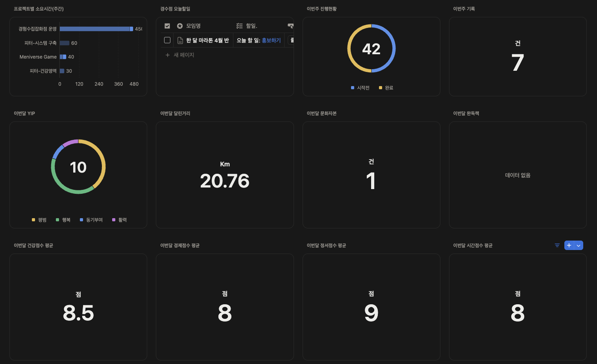Click the 9 in 이번달 정서점수 평균
Viewport: 597px width, 364px height.
[371, 313]
